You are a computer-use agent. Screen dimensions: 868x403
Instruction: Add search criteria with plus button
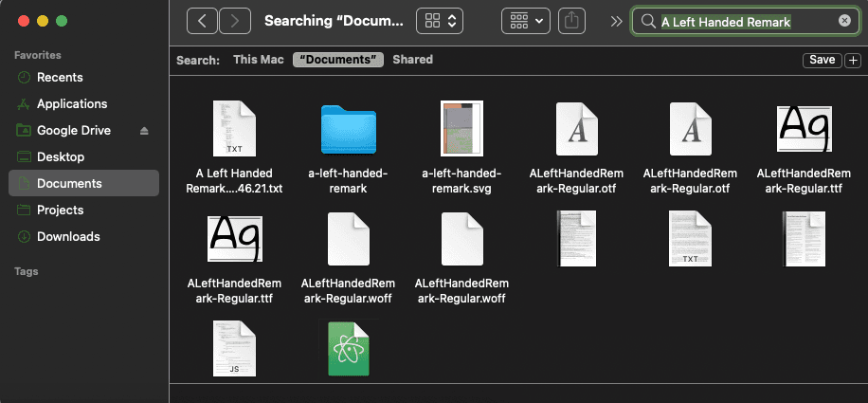point(852,60)
